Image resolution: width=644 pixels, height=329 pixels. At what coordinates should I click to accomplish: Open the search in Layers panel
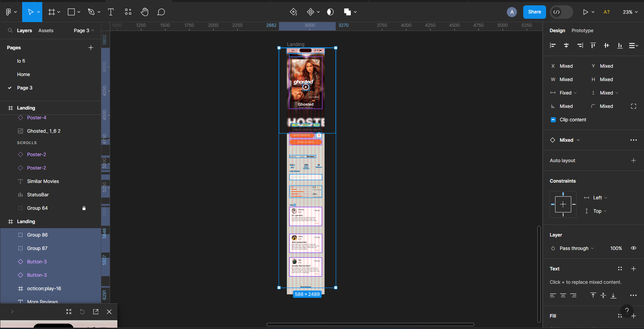tap(10, 30)
